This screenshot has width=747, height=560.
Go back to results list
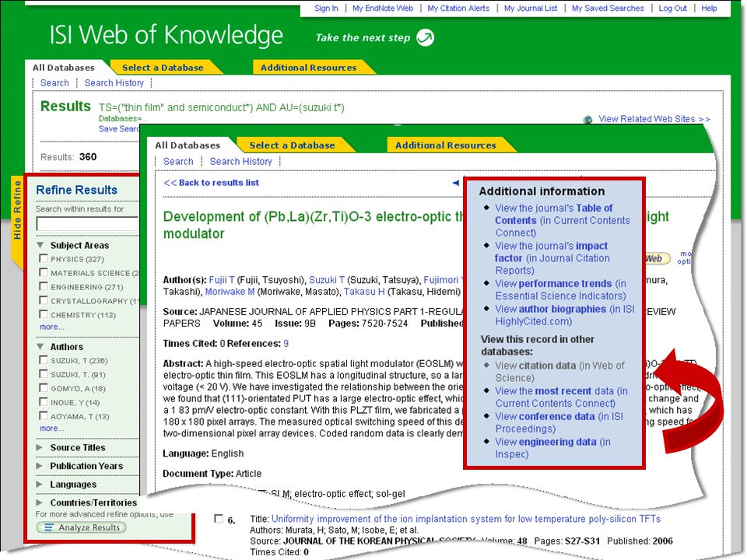click(211, 183)
